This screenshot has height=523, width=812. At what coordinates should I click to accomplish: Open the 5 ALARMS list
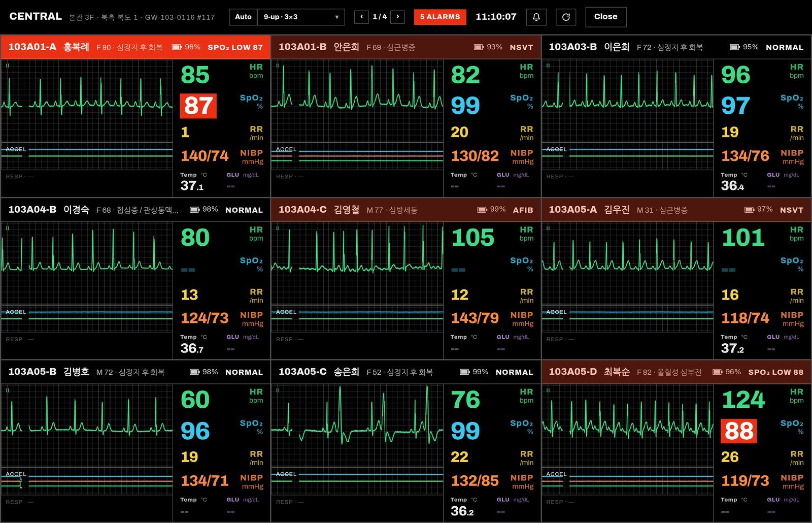click(440, 17)
